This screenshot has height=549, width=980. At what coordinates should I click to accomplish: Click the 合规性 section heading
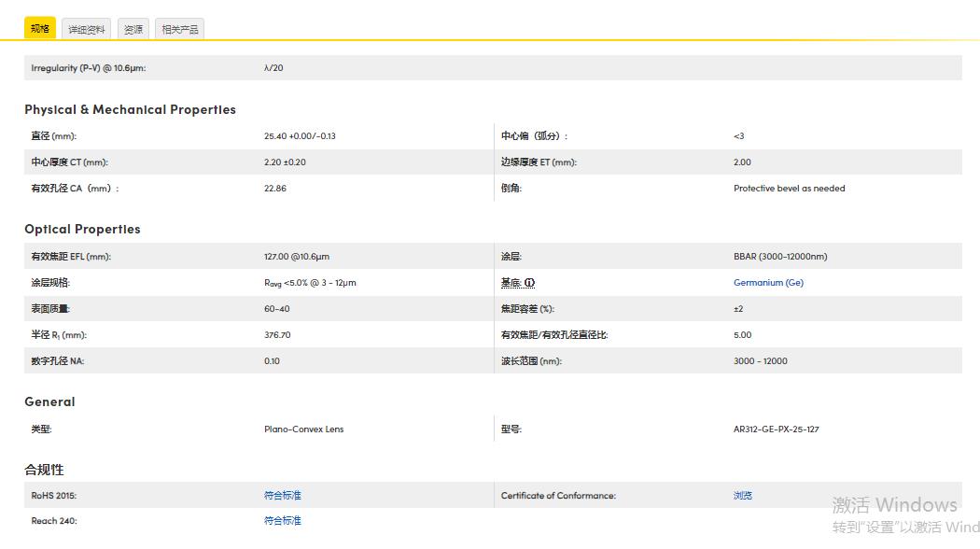coord(44,470)
